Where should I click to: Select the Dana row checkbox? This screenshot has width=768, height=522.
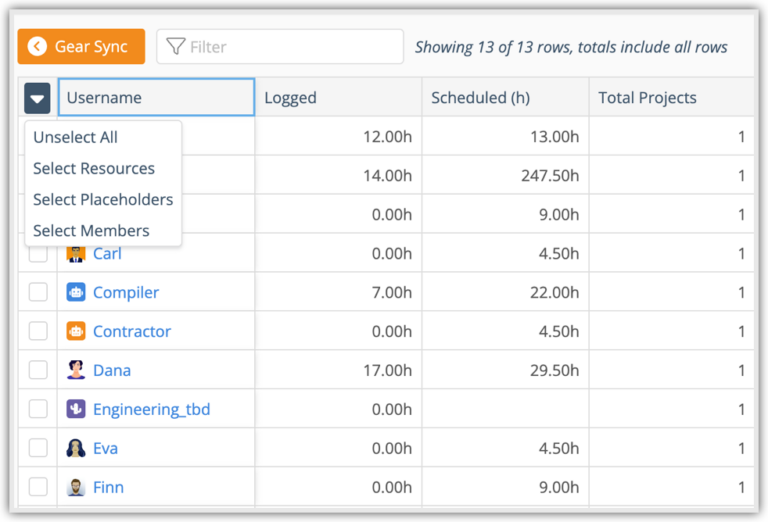coord(38,371)
